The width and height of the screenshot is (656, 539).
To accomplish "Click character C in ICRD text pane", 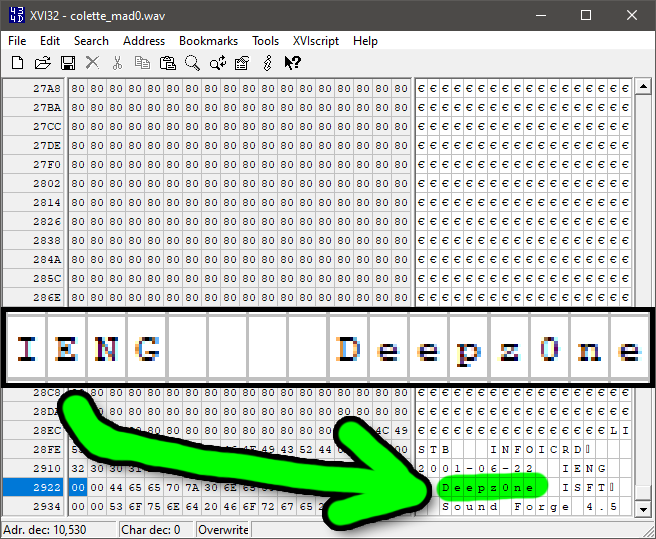I will pos(554,449).
